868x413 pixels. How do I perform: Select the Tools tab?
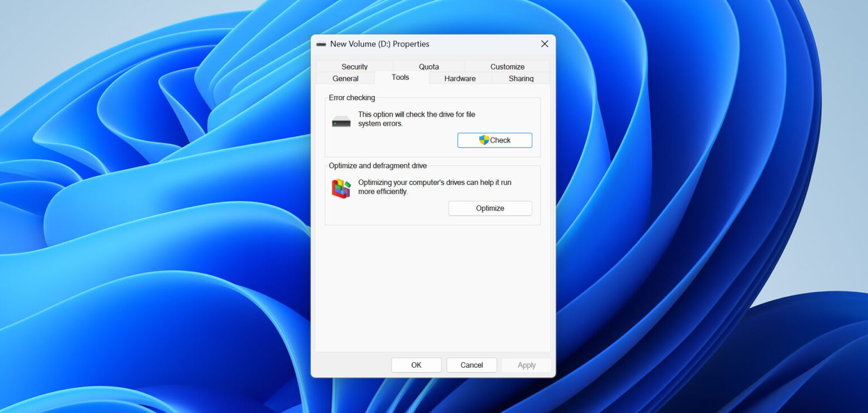tap(401, 78)
